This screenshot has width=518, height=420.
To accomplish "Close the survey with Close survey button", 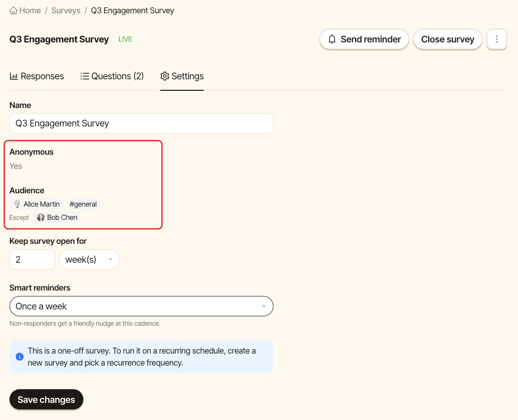I will (448, 39).
